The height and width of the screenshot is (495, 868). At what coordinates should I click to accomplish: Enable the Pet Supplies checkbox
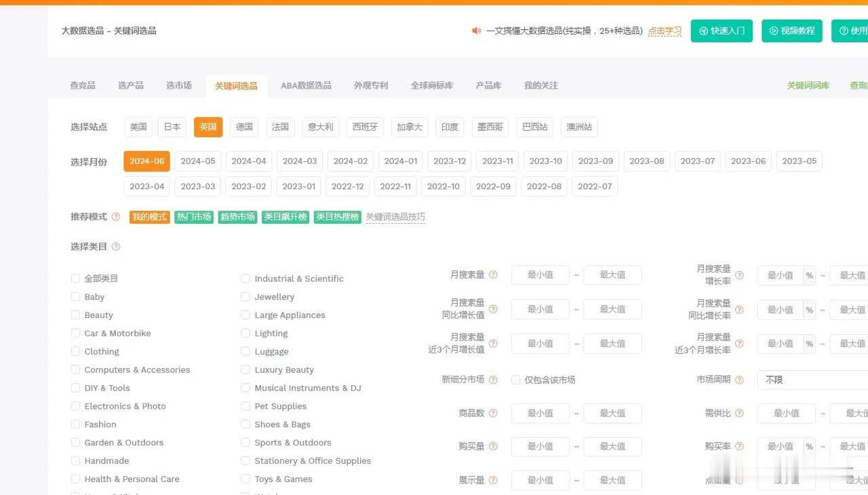coord(245,406)
